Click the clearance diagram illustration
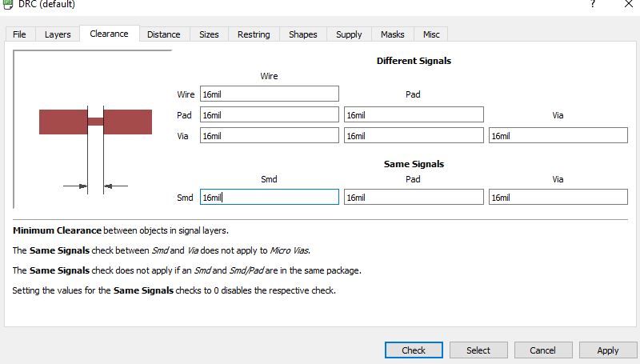This screenshot has width=640, height=364. [93, 130]
